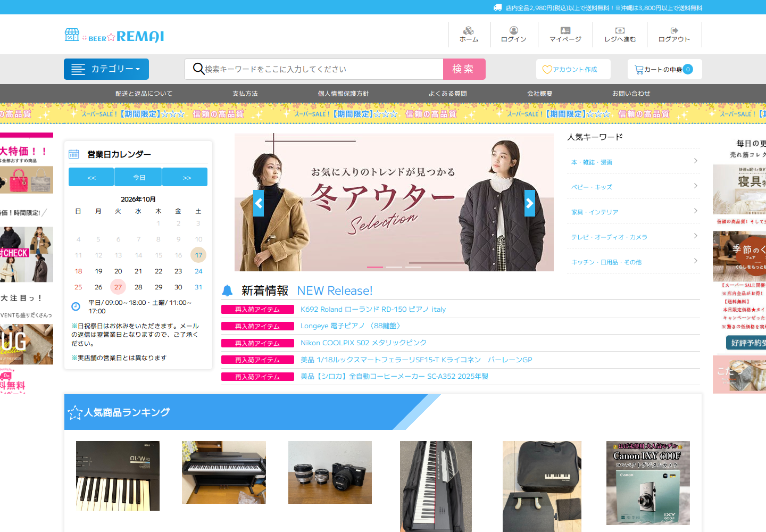This screenshot has width=766, height=532.
Task: Click the ログイン login icon
Action: point(513,30)
